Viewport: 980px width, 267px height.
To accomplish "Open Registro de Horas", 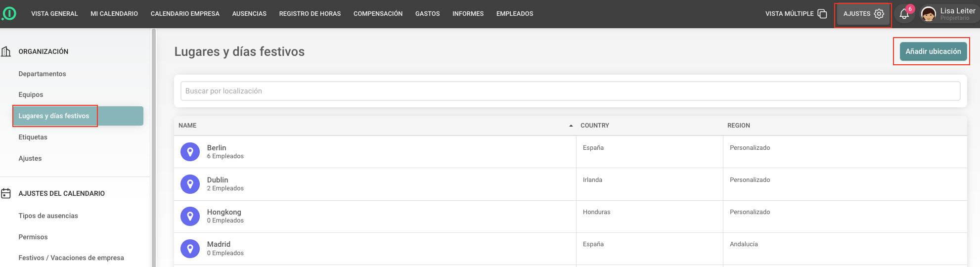I will click(x=310, y=14).
